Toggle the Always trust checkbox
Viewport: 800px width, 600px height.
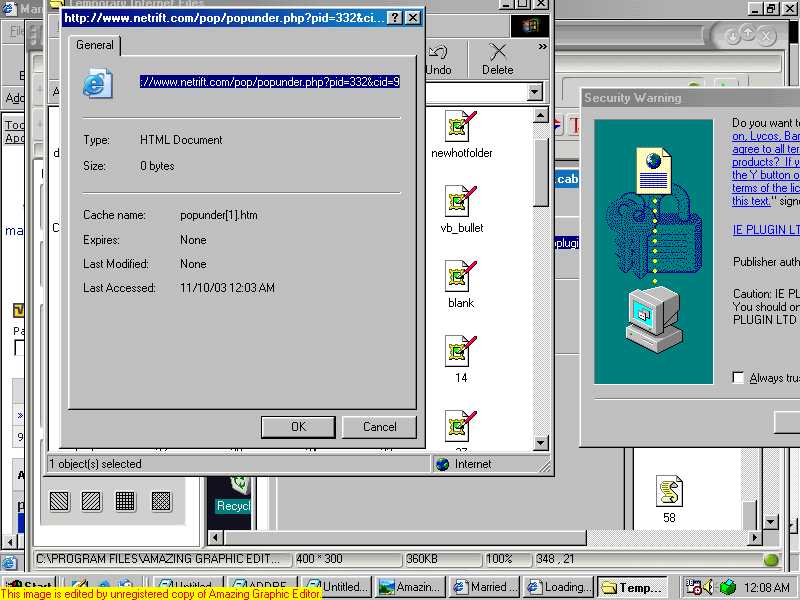738,378
